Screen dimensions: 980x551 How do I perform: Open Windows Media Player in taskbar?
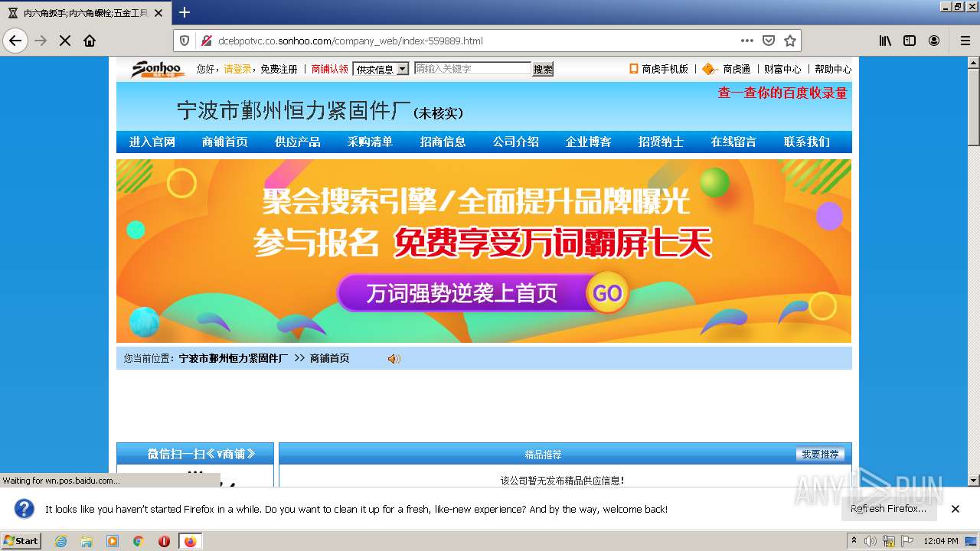113,541
